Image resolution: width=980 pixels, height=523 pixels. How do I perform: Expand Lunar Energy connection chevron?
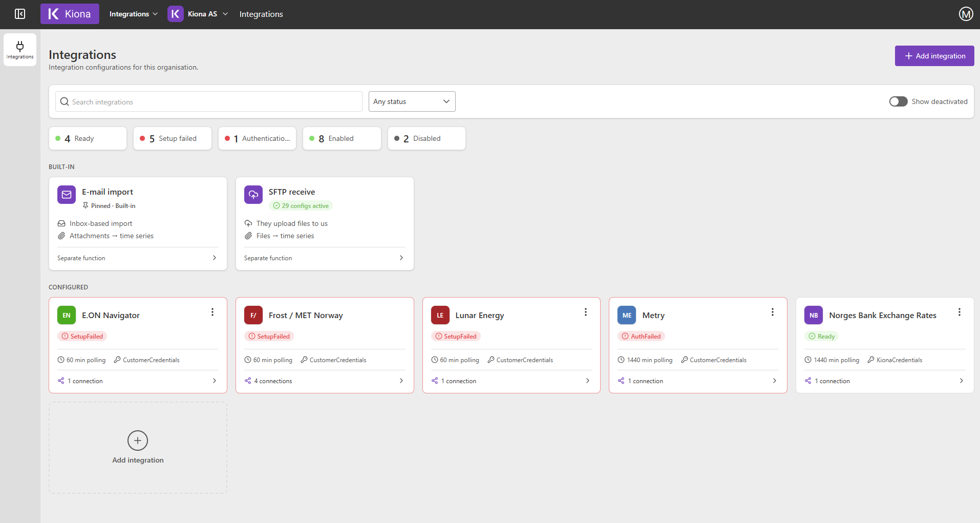pyautogui.click(x=588, y=381)
